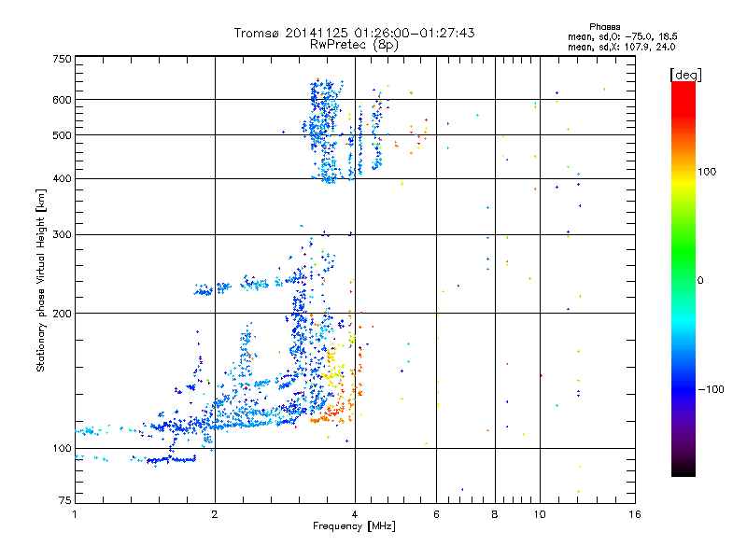Screen dimensions: 747x560
Task: Click the x-axis tick label '4'
Action: pyautogui.click(x=355, y=514)
